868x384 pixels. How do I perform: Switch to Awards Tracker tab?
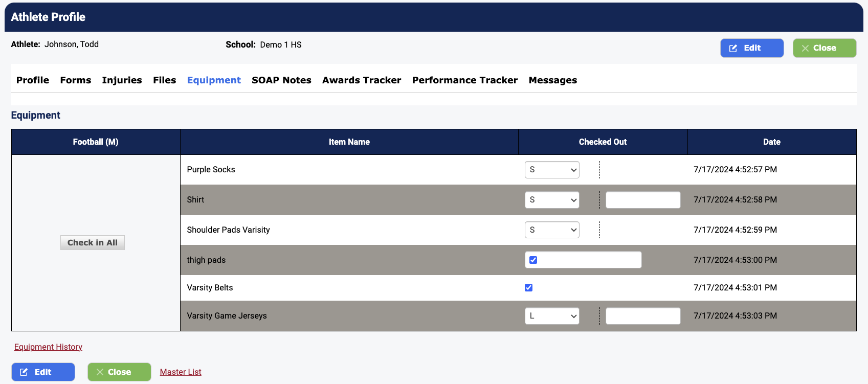click(362, 80)
